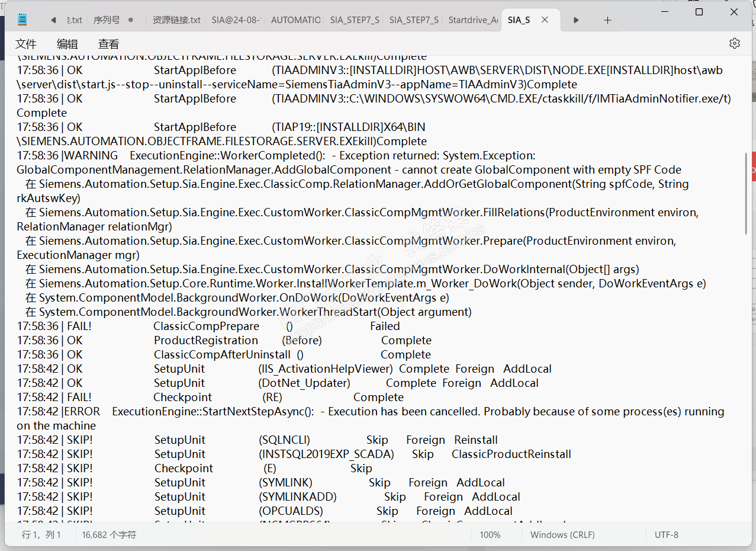Screen dimensions: 756x551
Task: Click the 行 1, 列 1 cursor position indicator
Action: pos(41,535)
